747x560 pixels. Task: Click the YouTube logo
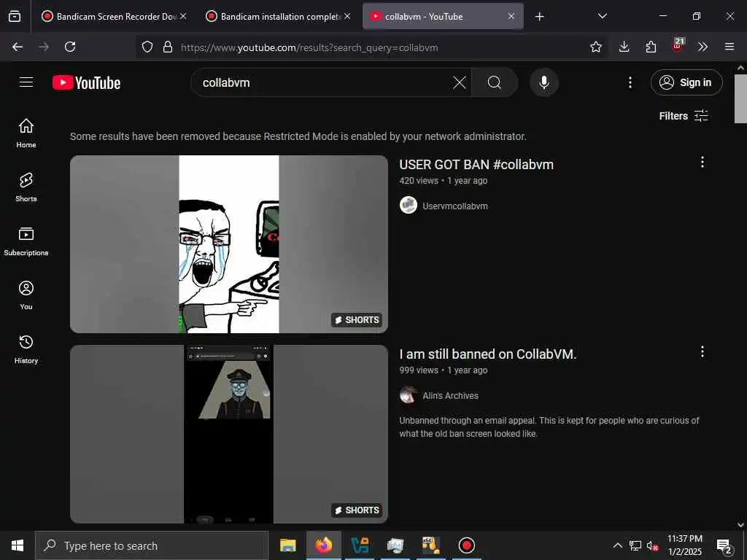86,83
